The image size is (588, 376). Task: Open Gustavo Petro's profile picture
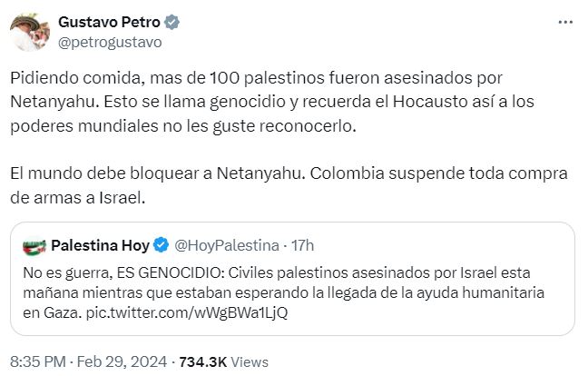point(29,32)
